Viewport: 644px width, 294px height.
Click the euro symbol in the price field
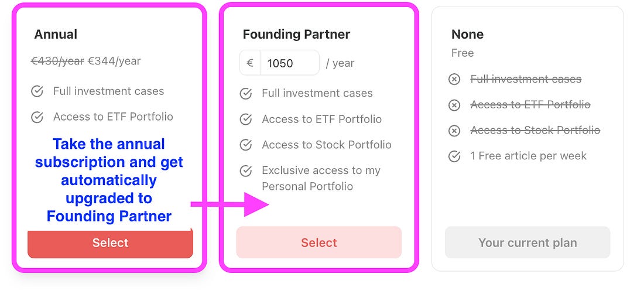coord(250,63)
